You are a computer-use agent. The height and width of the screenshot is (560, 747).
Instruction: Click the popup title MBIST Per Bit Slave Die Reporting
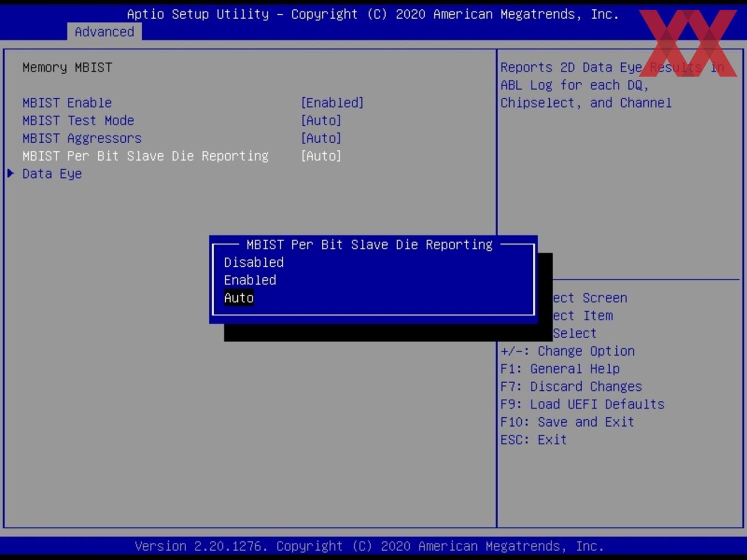click(370, 244)
